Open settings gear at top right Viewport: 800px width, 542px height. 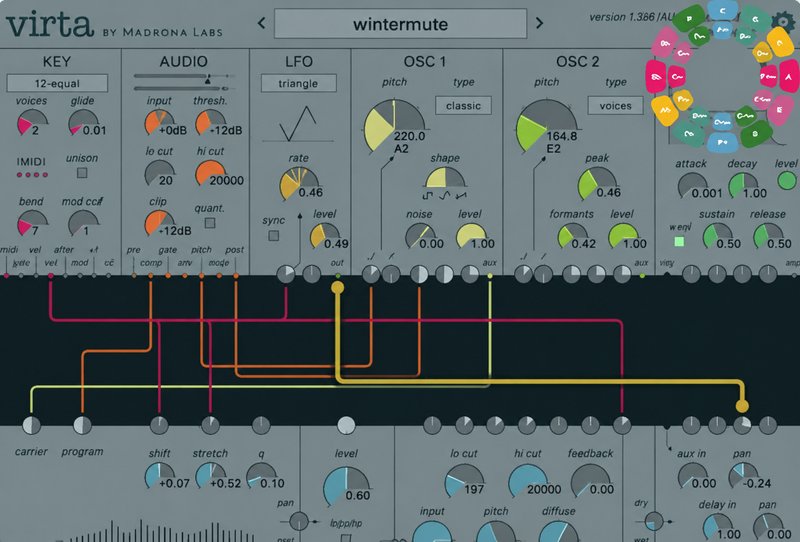pos(783,21)
